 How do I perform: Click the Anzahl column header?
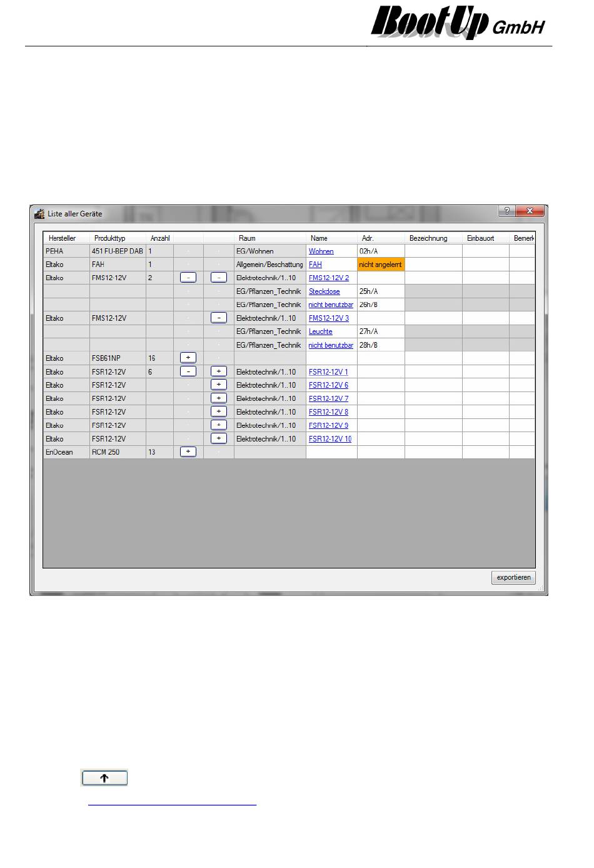[159, 238]
